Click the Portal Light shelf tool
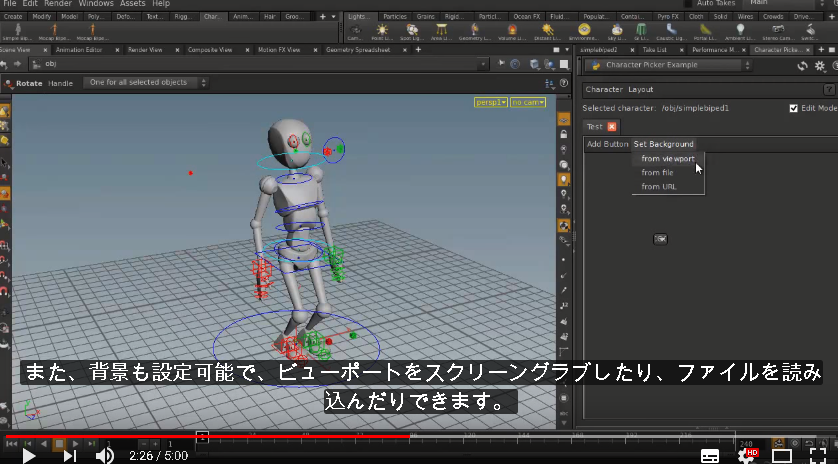The image size is (838, 464). [705, 32]
